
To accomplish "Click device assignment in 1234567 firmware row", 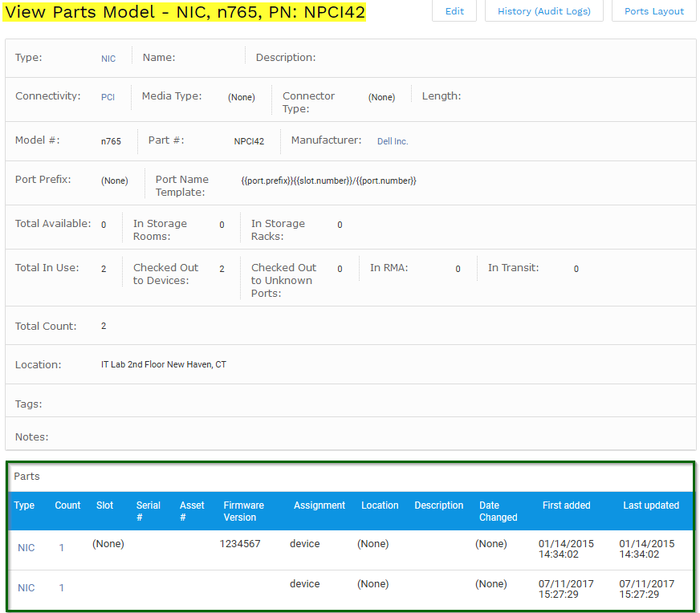I will [x=304, y=544].
